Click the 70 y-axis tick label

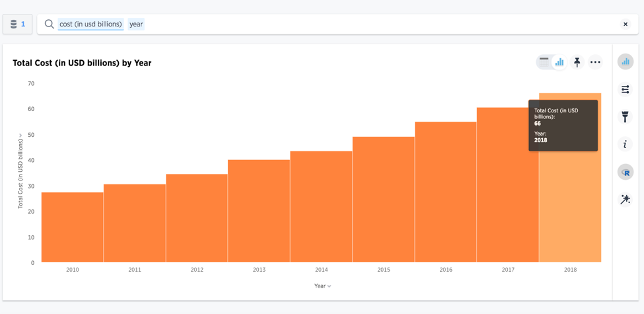pos(31,83)
